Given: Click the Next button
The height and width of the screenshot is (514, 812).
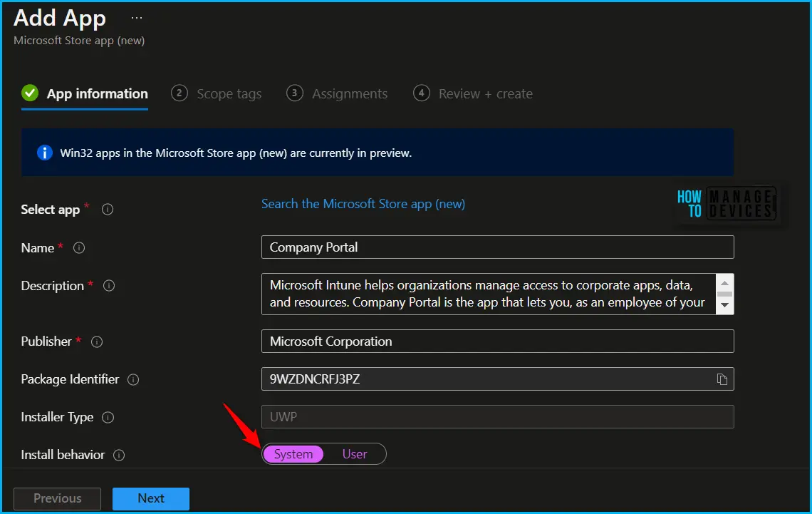Looking at the screenshot, I should coord(151,498).
